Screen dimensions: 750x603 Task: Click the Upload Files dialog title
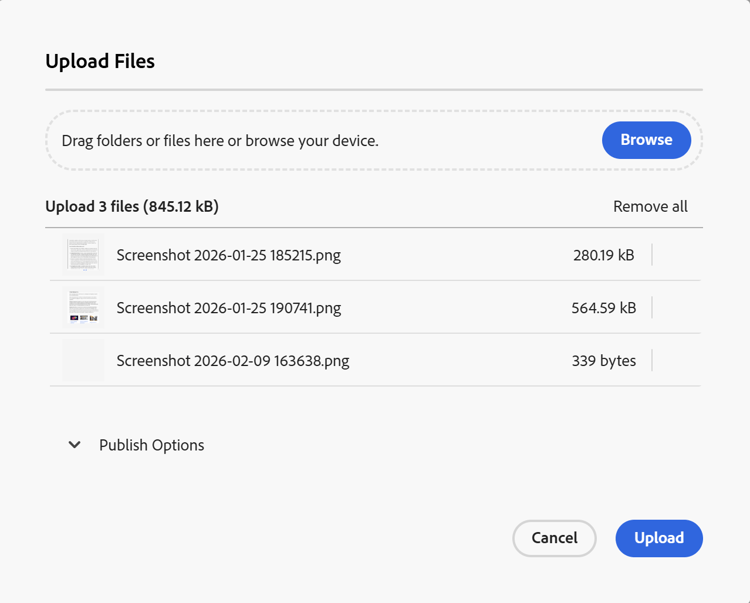click(100, 61)
